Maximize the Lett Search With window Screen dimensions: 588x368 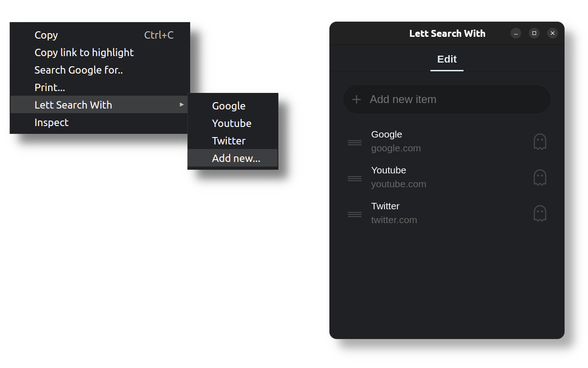(x=534, y=33)
